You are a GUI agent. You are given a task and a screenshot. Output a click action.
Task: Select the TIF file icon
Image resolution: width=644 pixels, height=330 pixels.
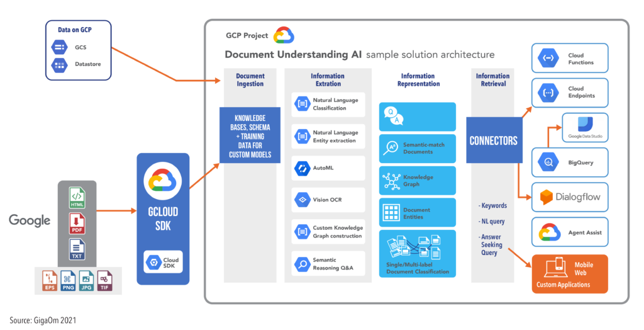coord(104,281)
